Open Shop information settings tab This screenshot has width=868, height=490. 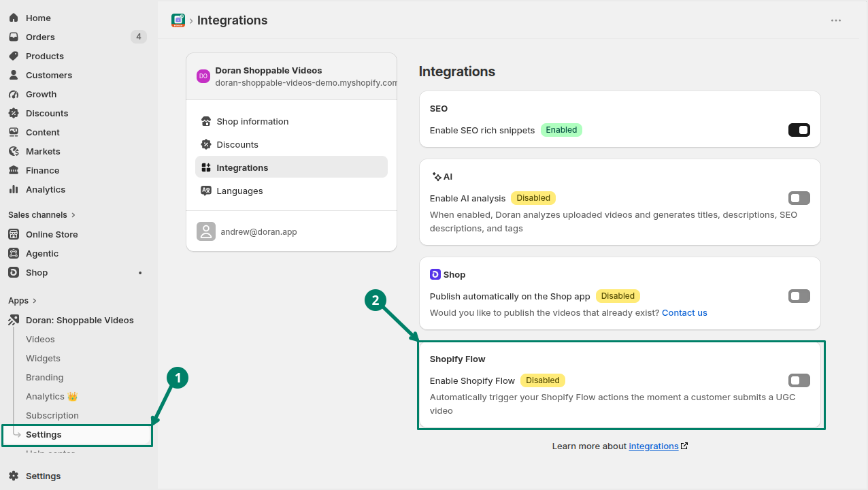291,121
